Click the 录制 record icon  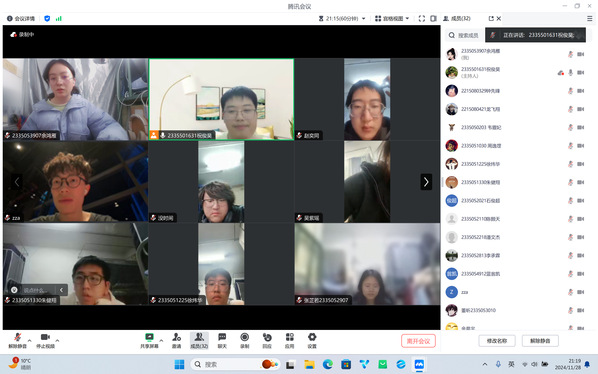pyautogui.click(x=244, y=340)
